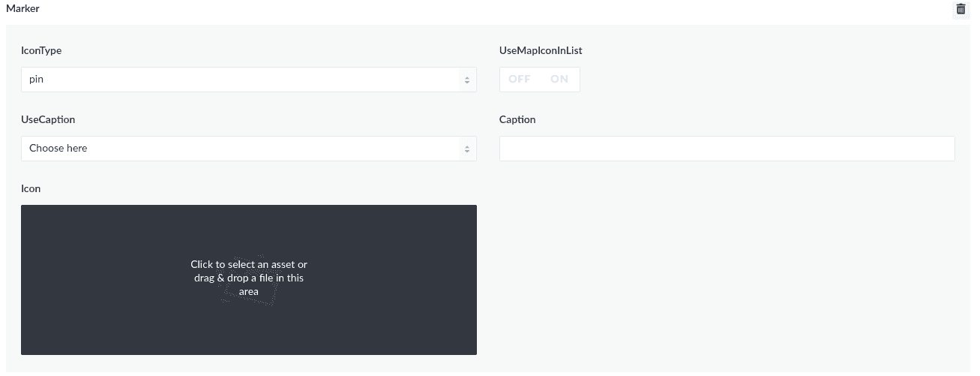Click the IconType selector's up-down arrows

tap(467, 80)
